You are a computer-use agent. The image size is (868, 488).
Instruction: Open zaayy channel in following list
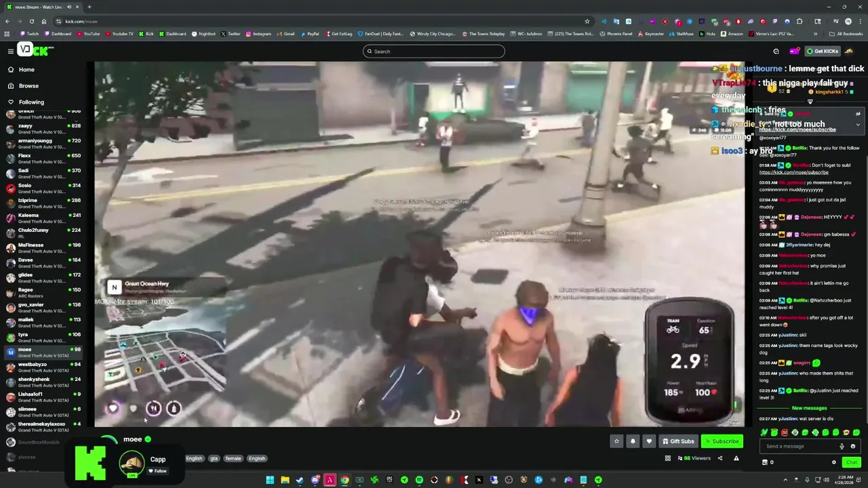click(43, 128)
